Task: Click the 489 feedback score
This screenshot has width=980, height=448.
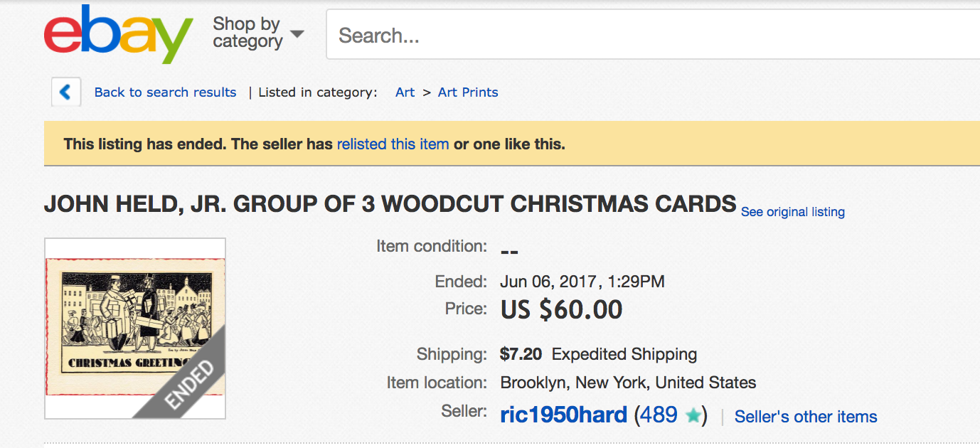Action: 659,415
